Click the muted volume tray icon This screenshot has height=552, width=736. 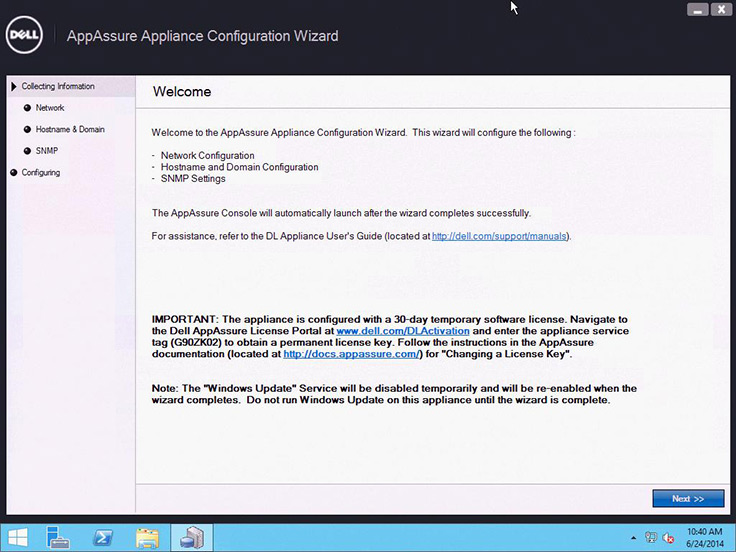[x=668, y=538]
